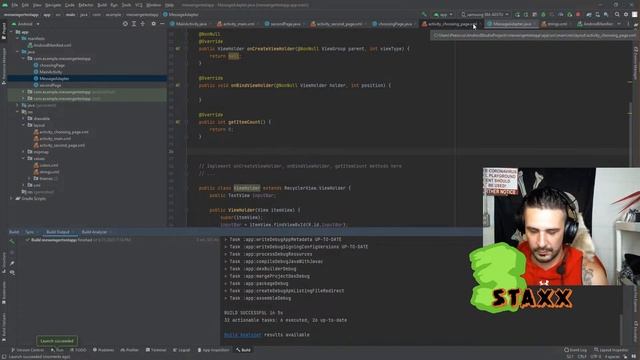Open the Code menu
The height and width of the screenshot is (360, 640).
point(70,5)
